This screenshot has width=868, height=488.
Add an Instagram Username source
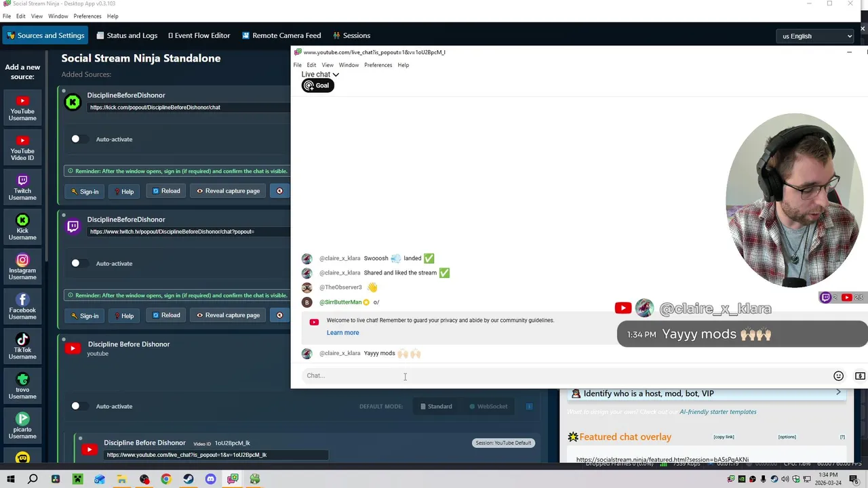click(x=22, y=267)
